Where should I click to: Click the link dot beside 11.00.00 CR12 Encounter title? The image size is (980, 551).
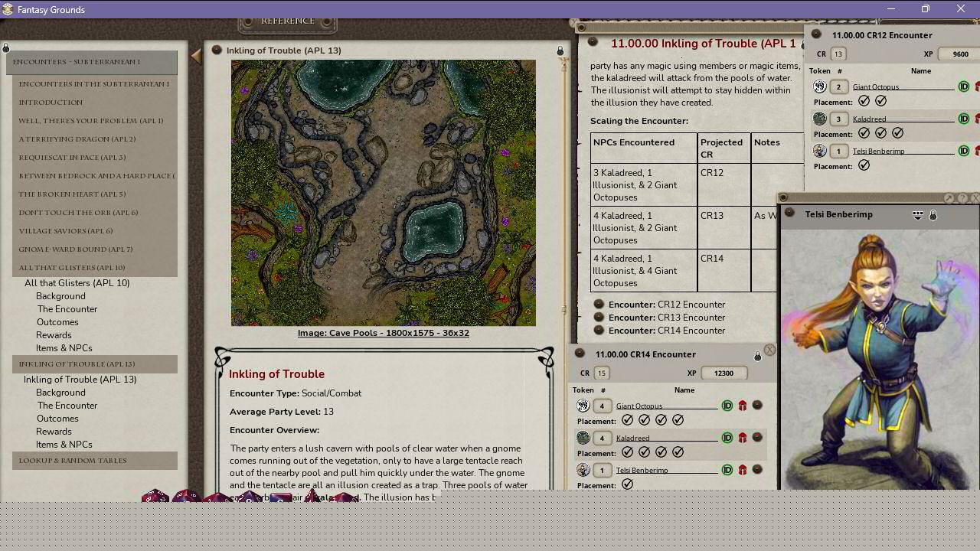(816, 34)
